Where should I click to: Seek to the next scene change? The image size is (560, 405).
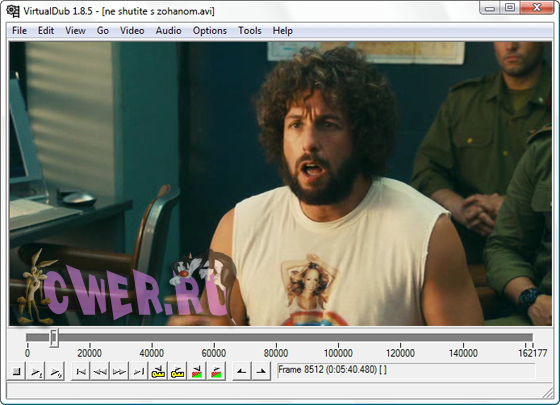coord(216,372)
